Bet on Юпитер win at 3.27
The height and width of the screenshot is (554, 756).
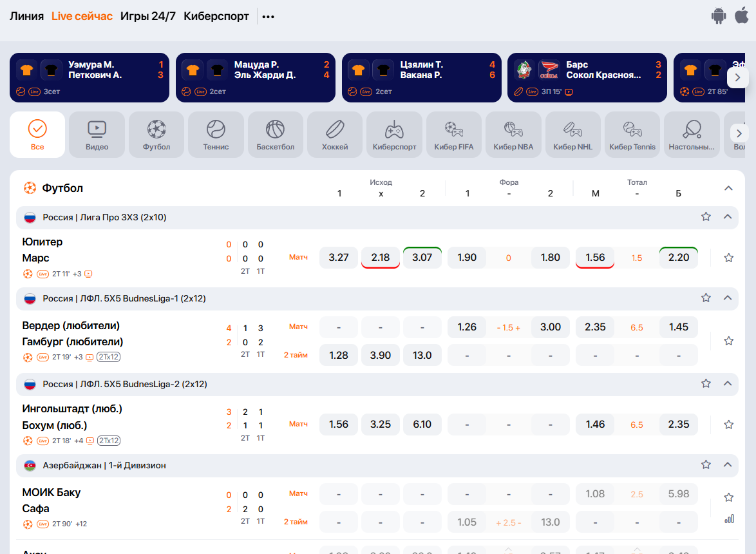point(339,258)
